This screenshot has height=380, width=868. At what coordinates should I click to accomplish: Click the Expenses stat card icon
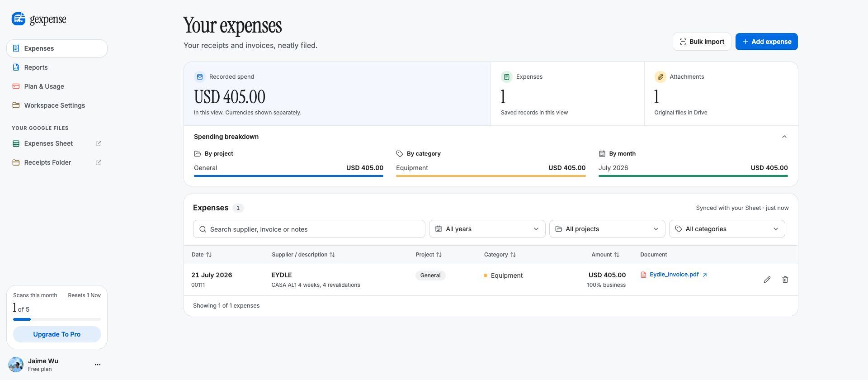(x=507, y=77)
